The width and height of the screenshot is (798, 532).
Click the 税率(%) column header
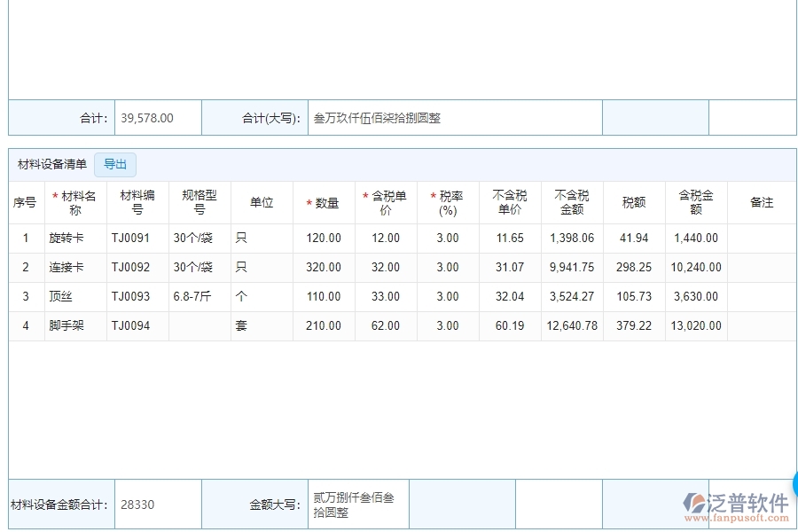pyautogui.click(x=448, y=201)
